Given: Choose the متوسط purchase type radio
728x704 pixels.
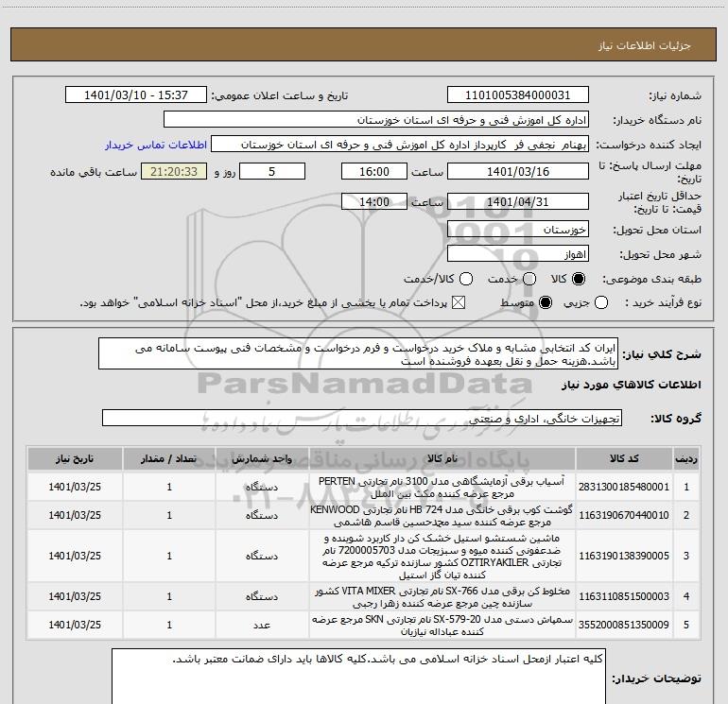Looking at the screenshot, I should point(546,303).
